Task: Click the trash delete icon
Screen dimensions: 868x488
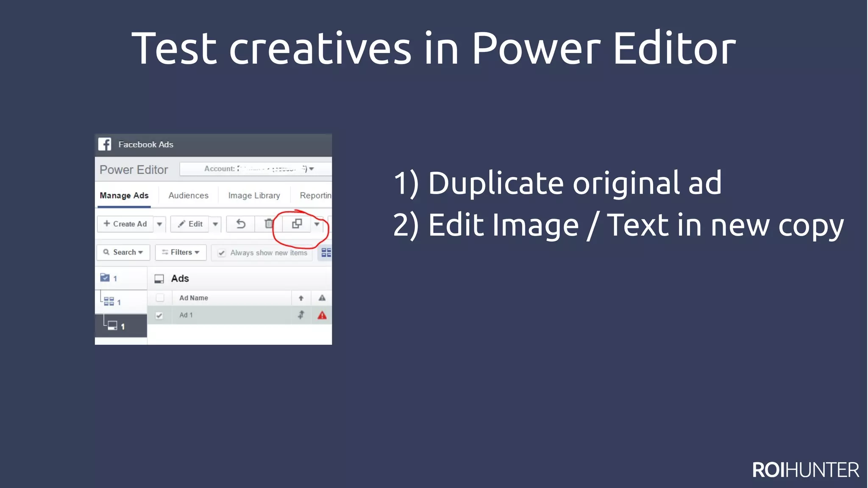Action: pos(268,224)
